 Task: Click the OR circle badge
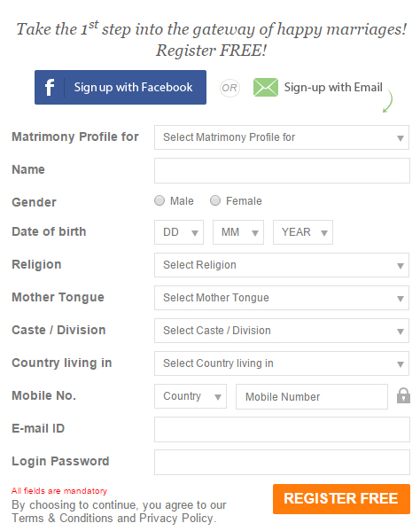click(229, 88)
